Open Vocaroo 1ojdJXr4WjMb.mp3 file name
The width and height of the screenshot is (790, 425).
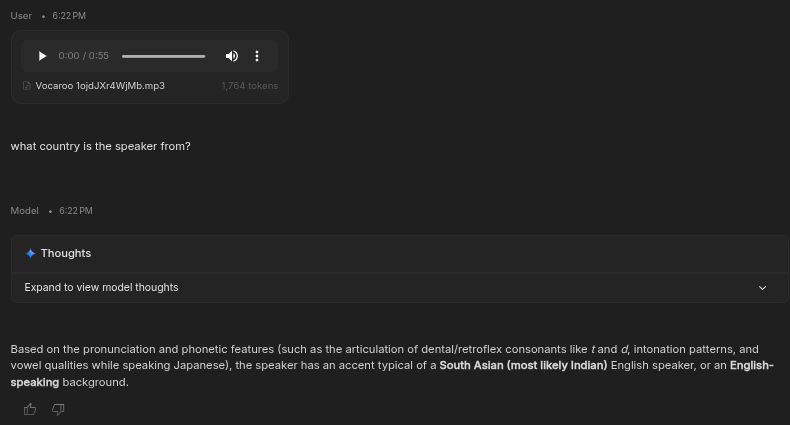tap(100, 86)
